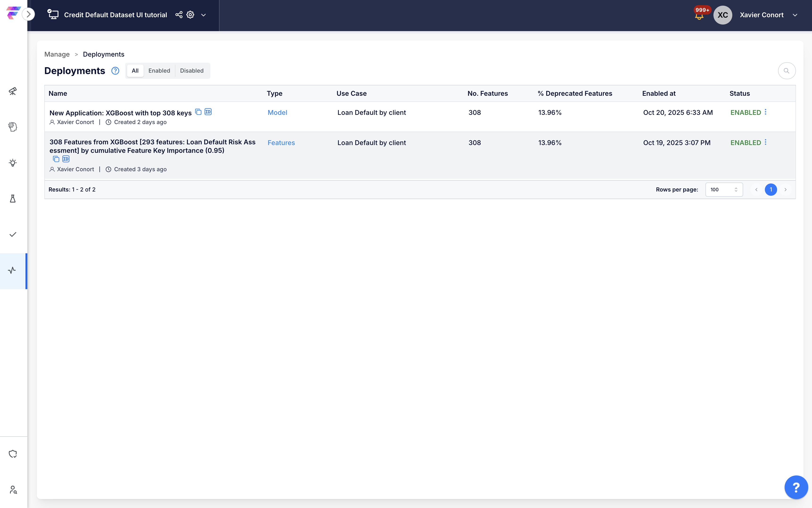Click ID icon for 308 Features deployment
This screenshot has height=508, width=812.
pyautogui.click(x=66, y=159)
